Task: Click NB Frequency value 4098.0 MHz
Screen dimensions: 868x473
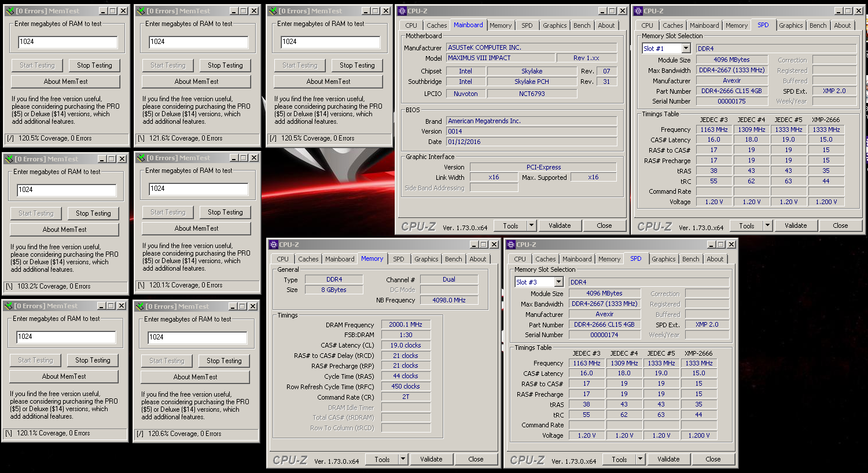Action: tap(449, 300)
